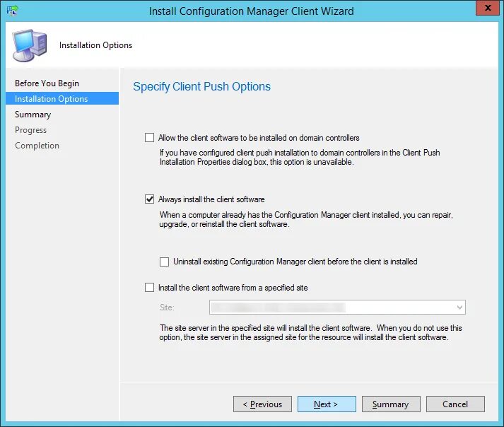
Task: Click the domain controllers unavailable note text
Action: pos(300,157)
